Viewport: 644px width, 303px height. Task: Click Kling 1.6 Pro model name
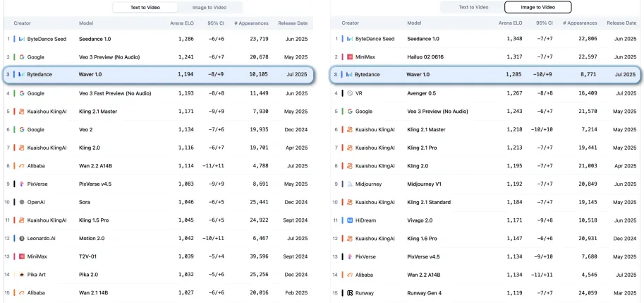click(x=422, y=239)
